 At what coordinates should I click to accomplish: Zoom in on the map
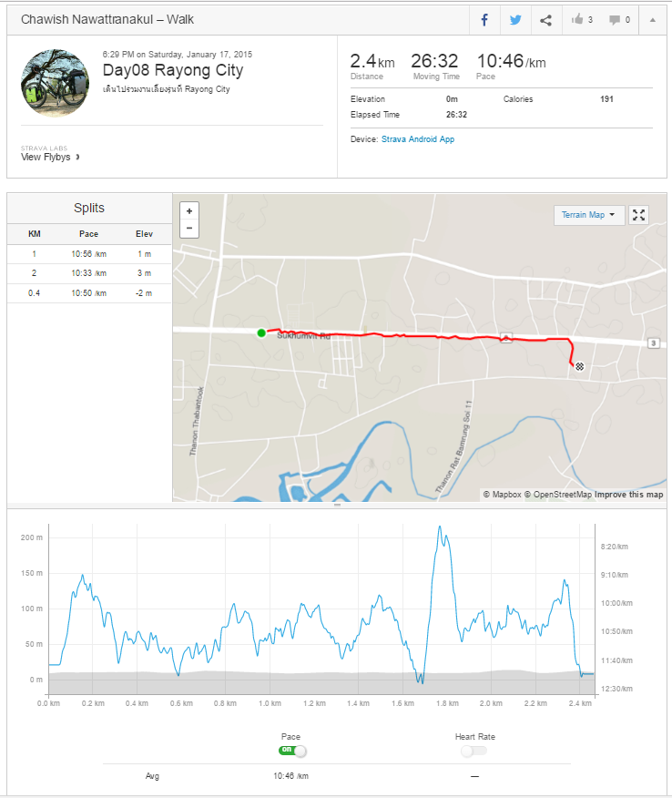tap(189, 210)
